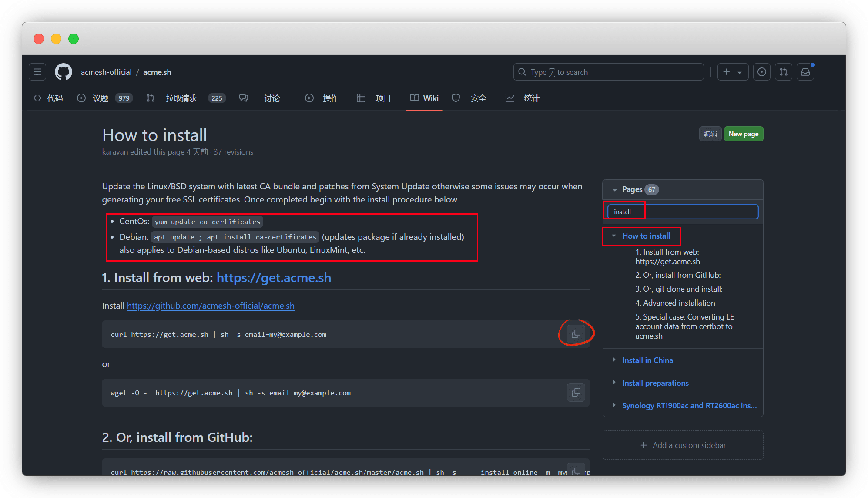Collapse the Pages sidebar section
This screenshot has width=868, height=498.
(614, 190)
